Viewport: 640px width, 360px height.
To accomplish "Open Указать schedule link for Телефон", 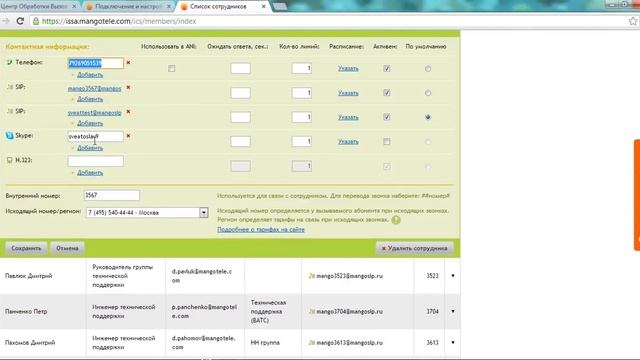I will [x=348, y=69].
